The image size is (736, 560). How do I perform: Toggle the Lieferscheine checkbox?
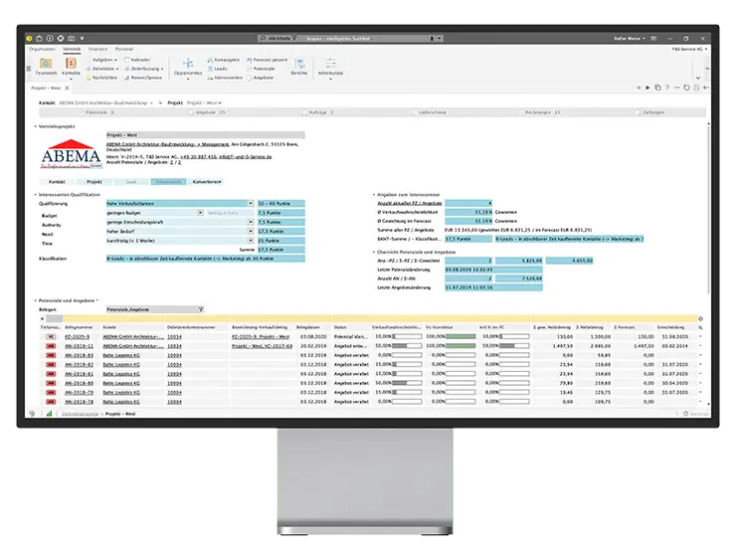coord(415,112)
